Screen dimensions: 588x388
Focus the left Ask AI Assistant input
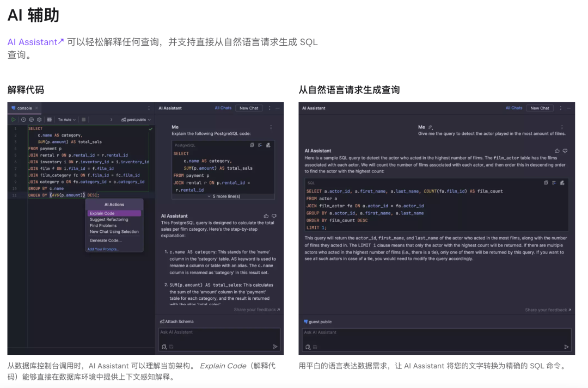pyautogui.click(x=219, y=340)
